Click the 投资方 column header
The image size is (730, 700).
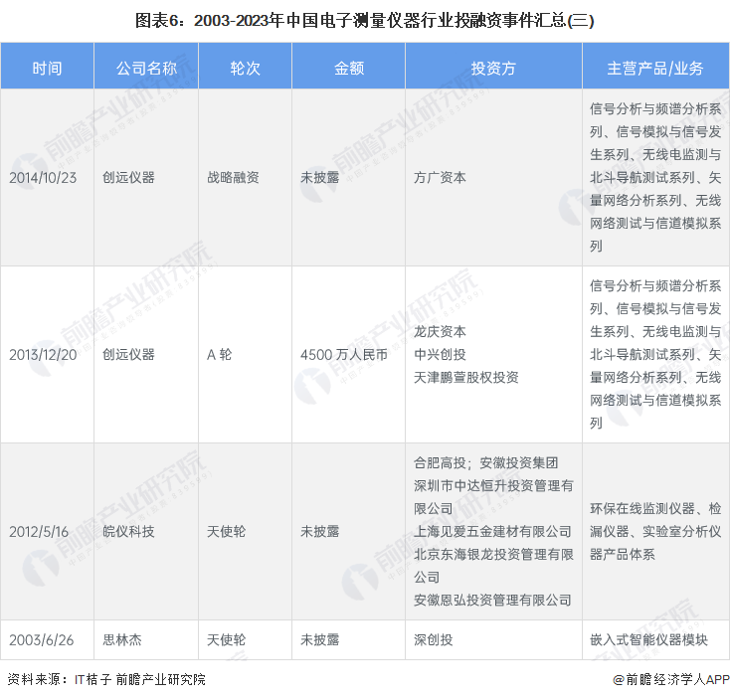coord(492,69)
